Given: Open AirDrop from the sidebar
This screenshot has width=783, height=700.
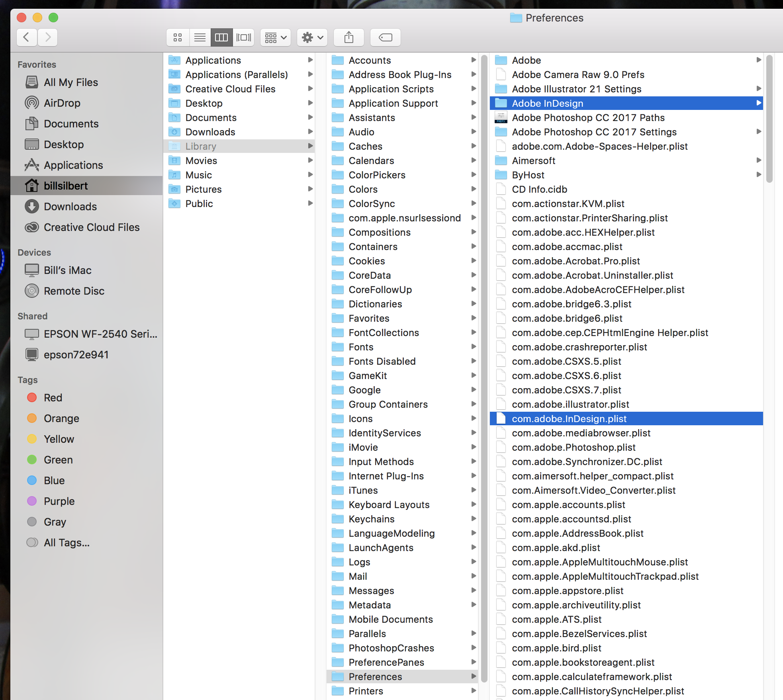Looking at the screenshot, I should [86, 103].
